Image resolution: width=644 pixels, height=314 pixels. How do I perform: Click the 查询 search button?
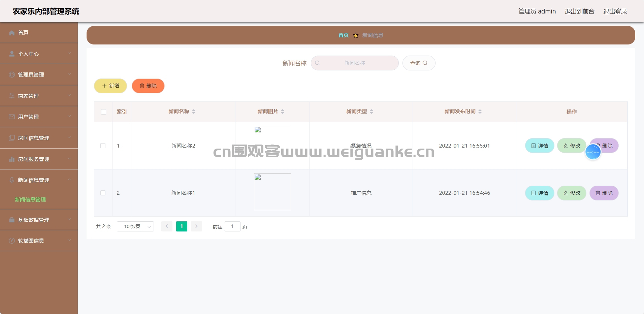click(419, 63)
